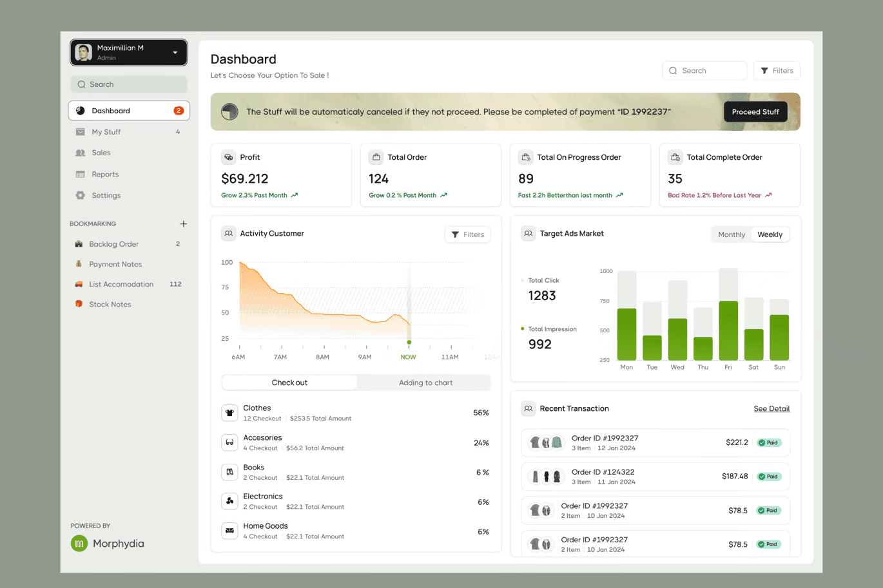Viewport: 883px width, 588px height.
Task: Click the Backlog Order bookmark icon
Action: click(79, 244)
